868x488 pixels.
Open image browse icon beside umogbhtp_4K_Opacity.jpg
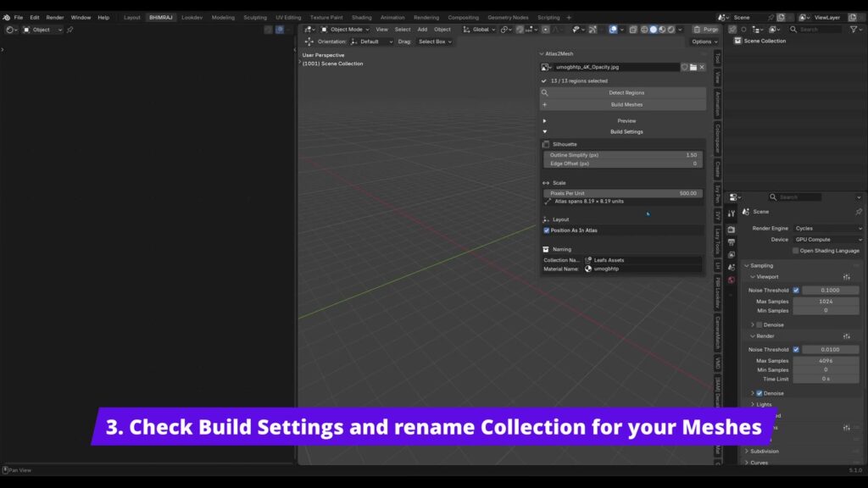[x=547, y=67]
